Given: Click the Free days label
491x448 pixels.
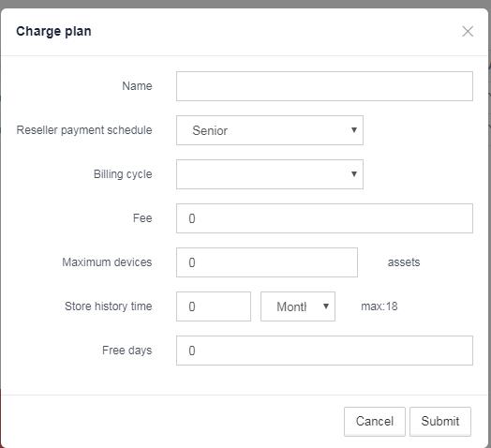Looking at the screenshot, I should coord(127,351).
